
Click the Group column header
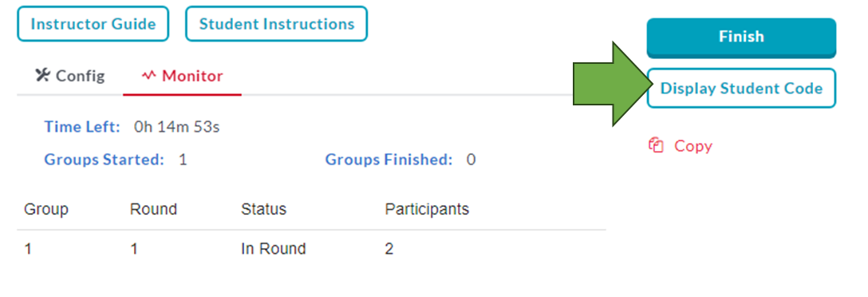tap(46, 209)
